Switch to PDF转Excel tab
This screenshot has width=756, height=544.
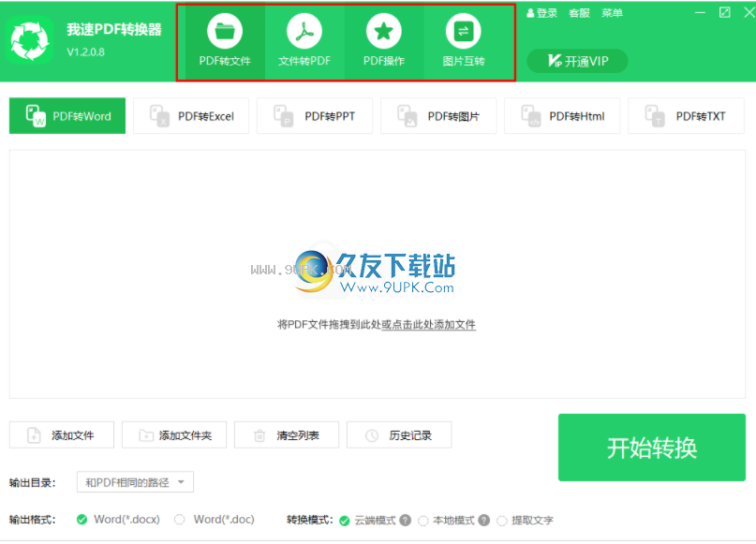[191, 116]
